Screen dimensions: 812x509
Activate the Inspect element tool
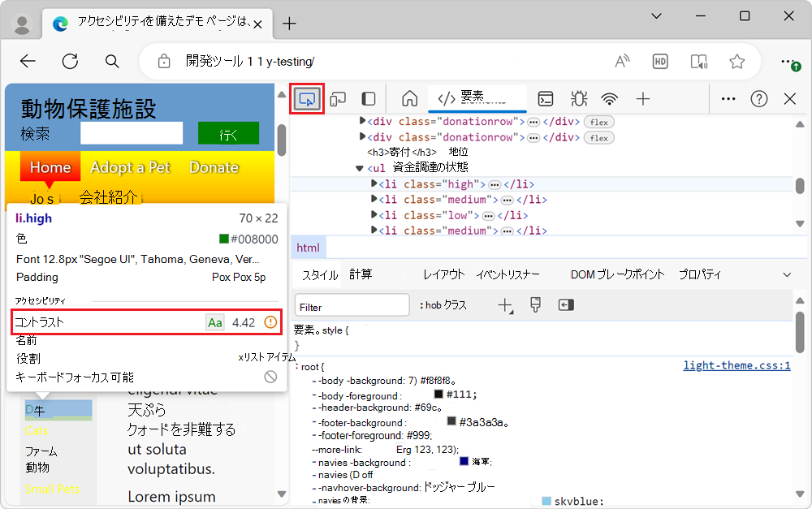click(307, 98)
